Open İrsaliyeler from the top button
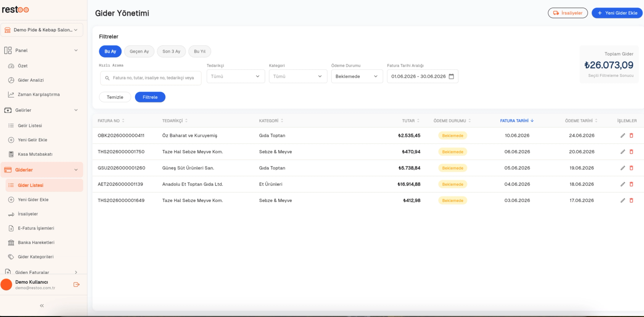The height and width of the screenshot is (317, 644). (x=568, y=13)
